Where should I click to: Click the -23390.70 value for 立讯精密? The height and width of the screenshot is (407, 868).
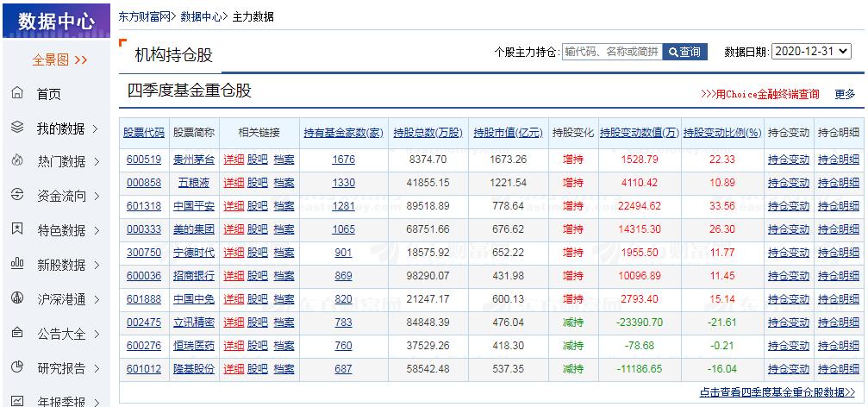640,322
